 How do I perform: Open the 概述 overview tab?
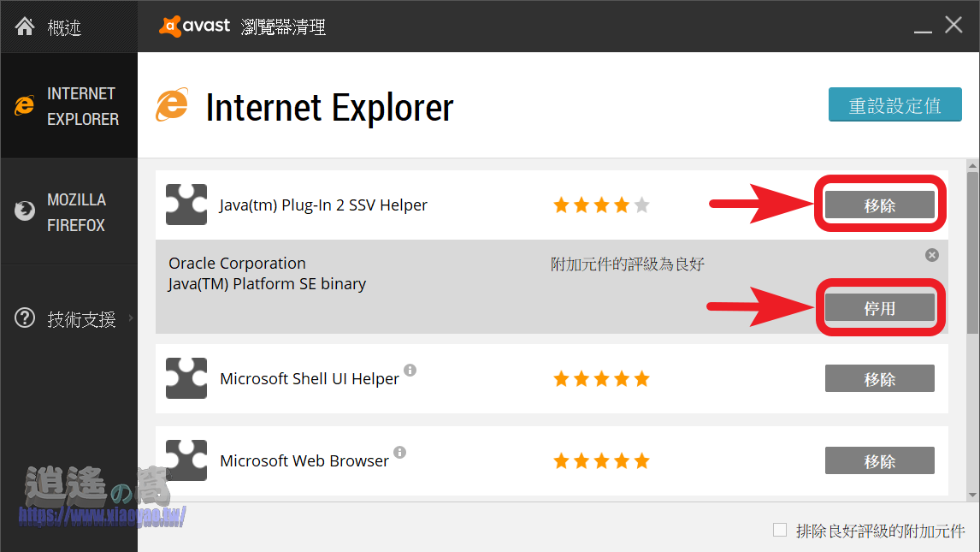[x=64, y=27]
